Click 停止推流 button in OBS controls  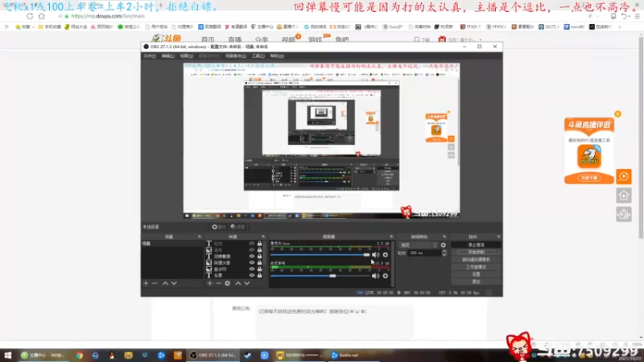pos(476,245)
